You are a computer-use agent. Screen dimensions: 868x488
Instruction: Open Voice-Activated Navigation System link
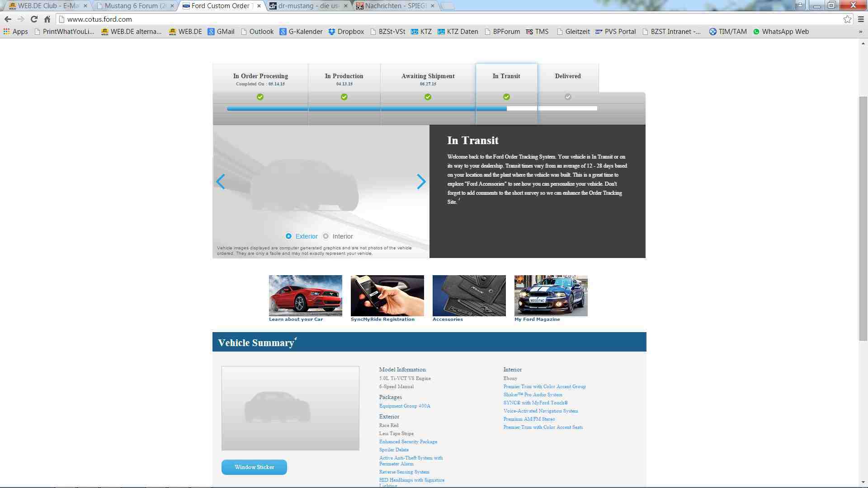pos(541,411)
